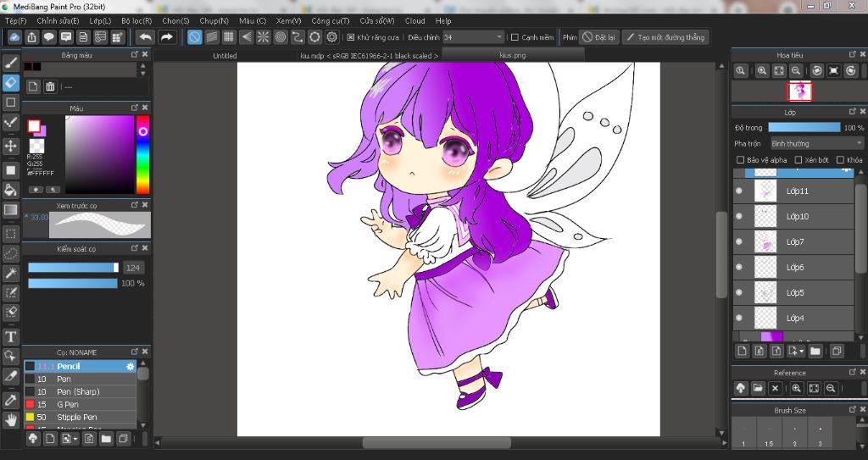This screenshot has height=460, width=868.
Task: Zoom in on the Navigator panel
Action: click(x=762, y=70)
